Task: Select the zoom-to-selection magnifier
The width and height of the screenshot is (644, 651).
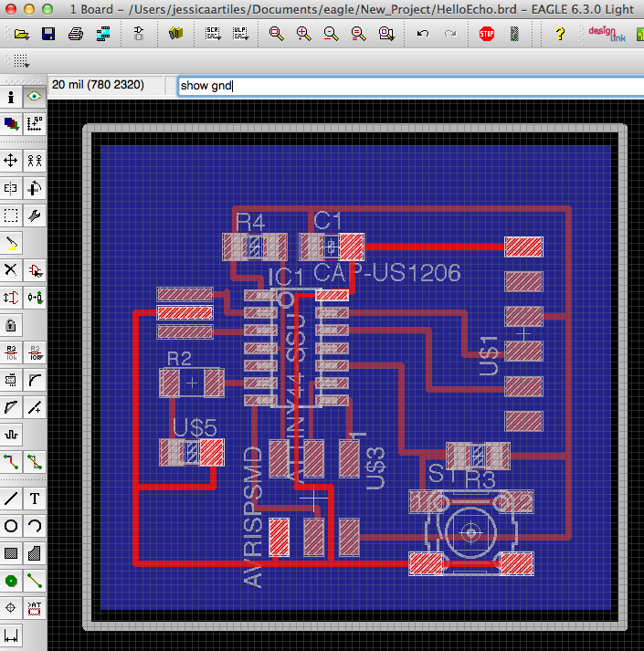Action: coord(386,34)
